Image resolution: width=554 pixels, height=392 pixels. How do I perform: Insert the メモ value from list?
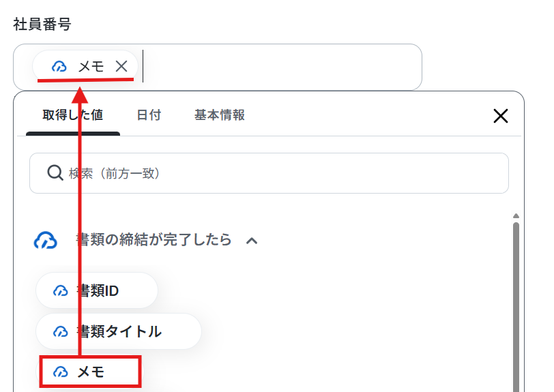point(91,372)
